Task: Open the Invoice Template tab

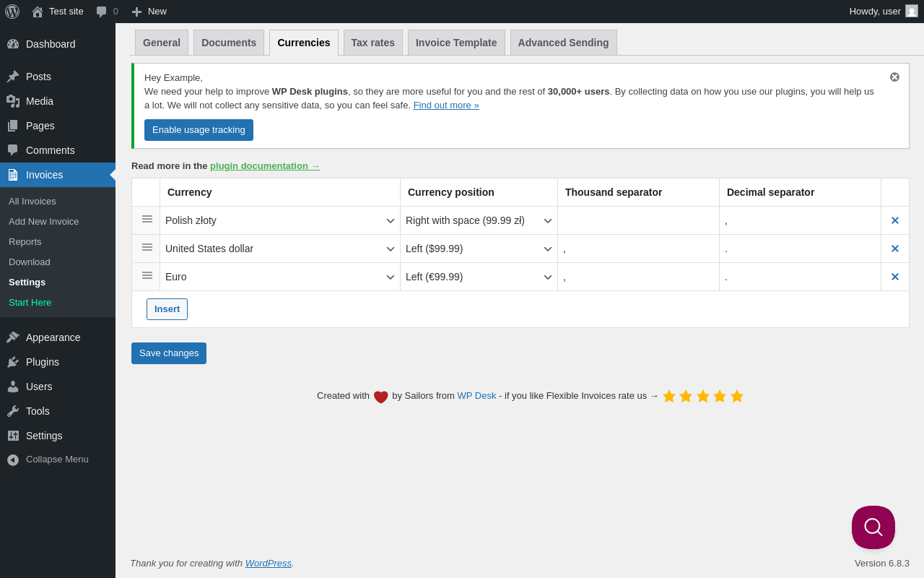Action: point(456,43)
